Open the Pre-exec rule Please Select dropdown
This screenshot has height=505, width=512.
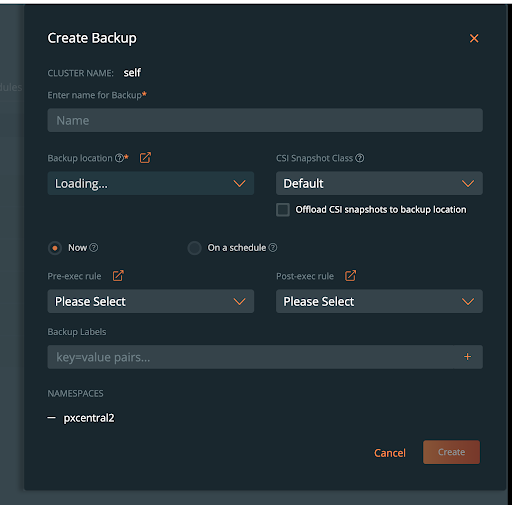point(151,301)
